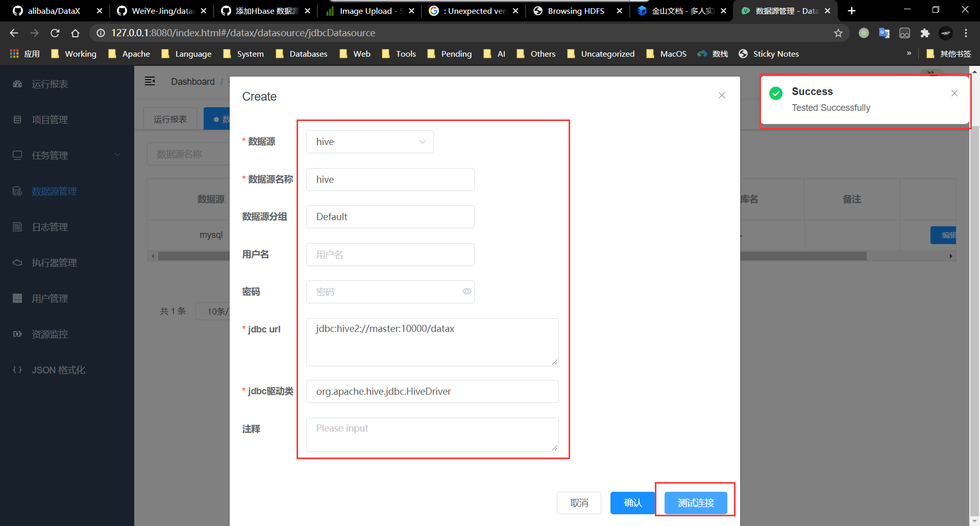980x526 pixels.
Task: Open the extensions puzzle icon
Action: point(925,33)
